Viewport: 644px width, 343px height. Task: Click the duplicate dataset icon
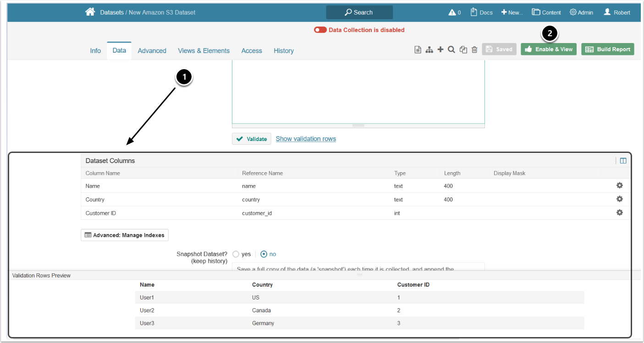point(463,49)
